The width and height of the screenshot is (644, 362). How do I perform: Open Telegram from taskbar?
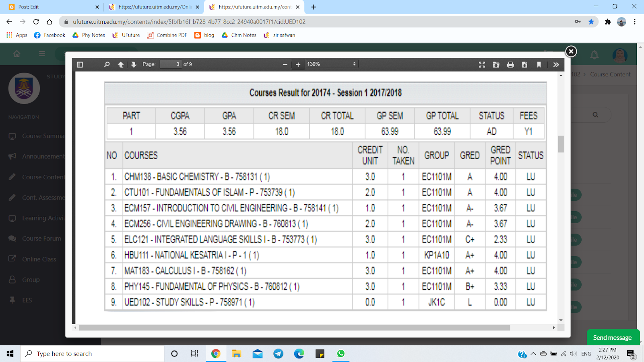278,354
